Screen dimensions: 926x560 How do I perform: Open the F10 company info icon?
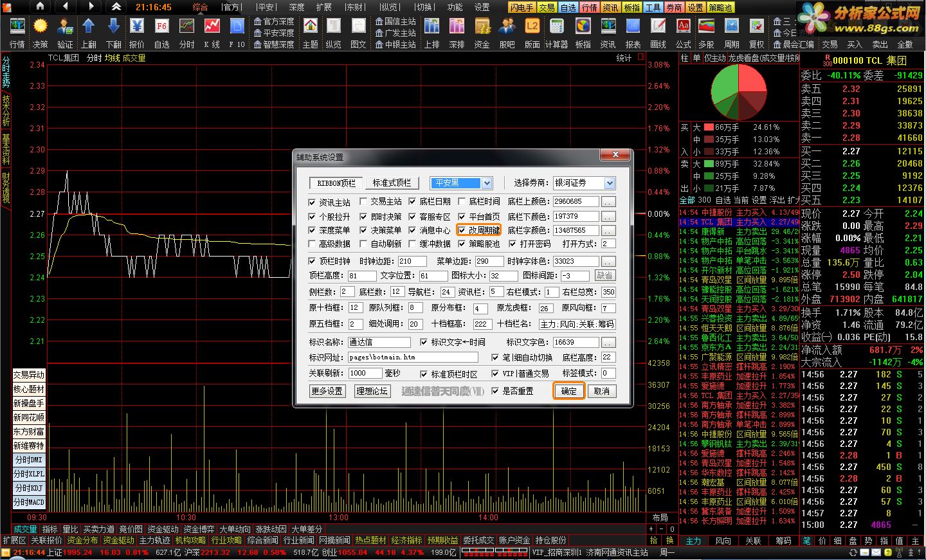tap(237, 33)
